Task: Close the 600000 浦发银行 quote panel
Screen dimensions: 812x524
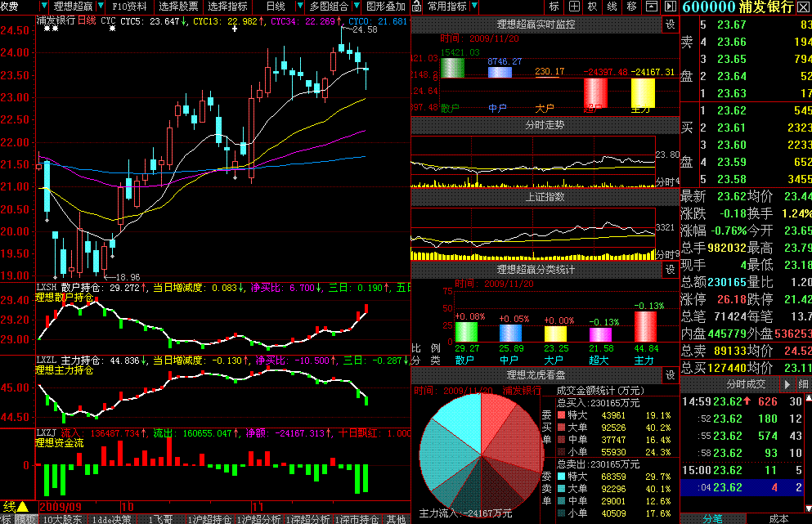Action: (x=805, y=7)
